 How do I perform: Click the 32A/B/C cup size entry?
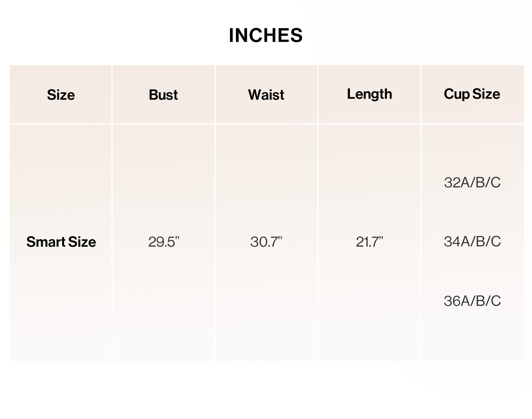(472, 182)
